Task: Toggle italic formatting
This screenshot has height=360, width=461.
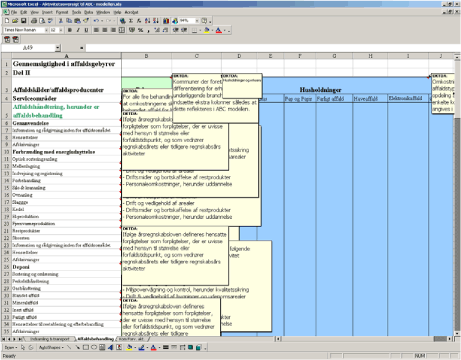Action: point(78,30)
